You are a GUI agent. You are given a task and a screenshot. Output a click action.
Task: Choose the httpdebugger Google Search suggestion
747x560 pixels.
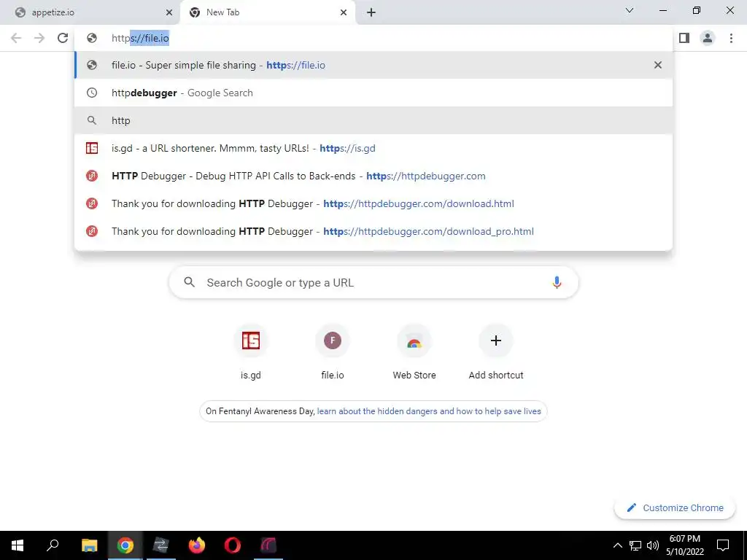click(373, 93)
